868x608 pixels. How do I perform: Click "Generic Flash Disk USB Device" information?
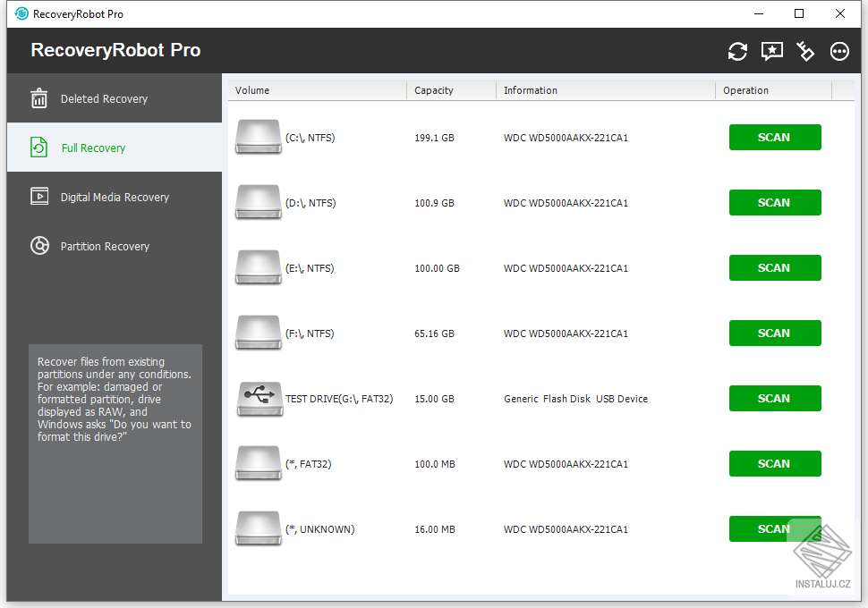[x=575, y=399]
